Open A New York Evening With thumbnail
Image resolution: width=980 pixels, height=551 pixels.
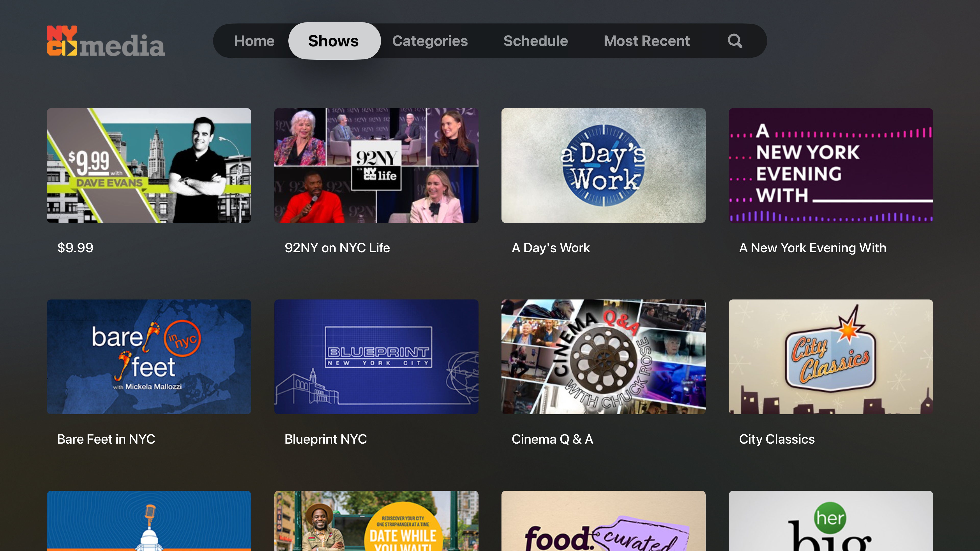coord(831,165)
